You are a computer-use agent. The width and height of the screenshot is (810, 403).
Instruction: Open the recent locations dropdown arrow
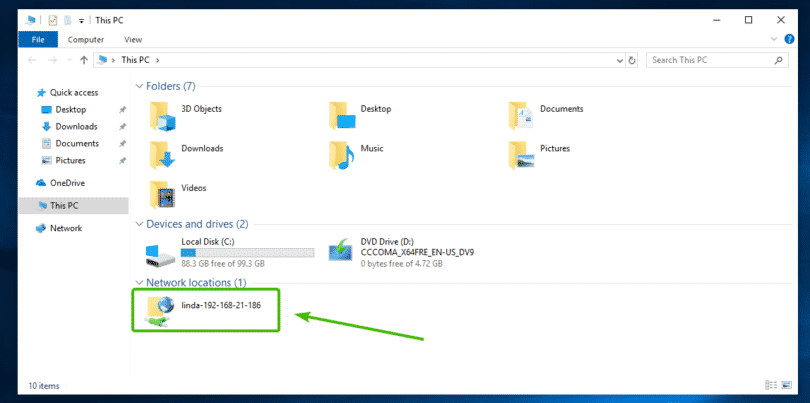tap(69, 60)
